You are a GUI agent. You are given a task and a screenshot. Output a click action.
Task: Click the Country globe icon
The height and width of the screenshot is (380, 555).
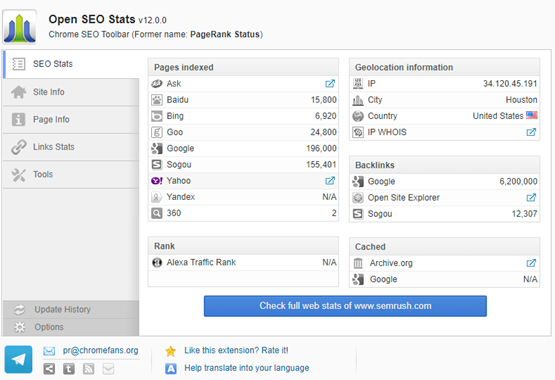coord(358,116)
